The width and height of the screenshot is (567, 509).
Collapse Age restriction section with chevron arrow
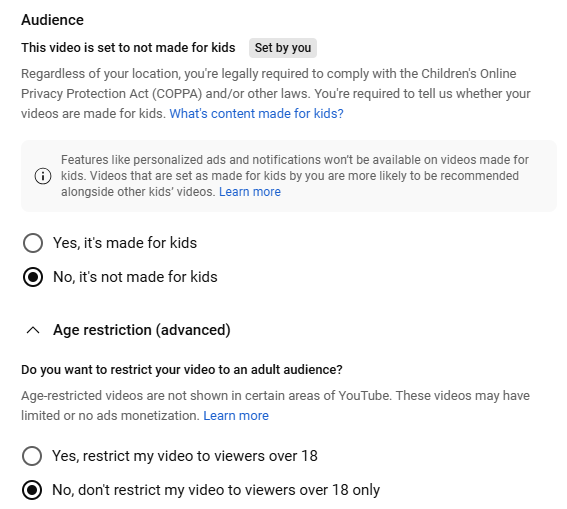[33, 330]
